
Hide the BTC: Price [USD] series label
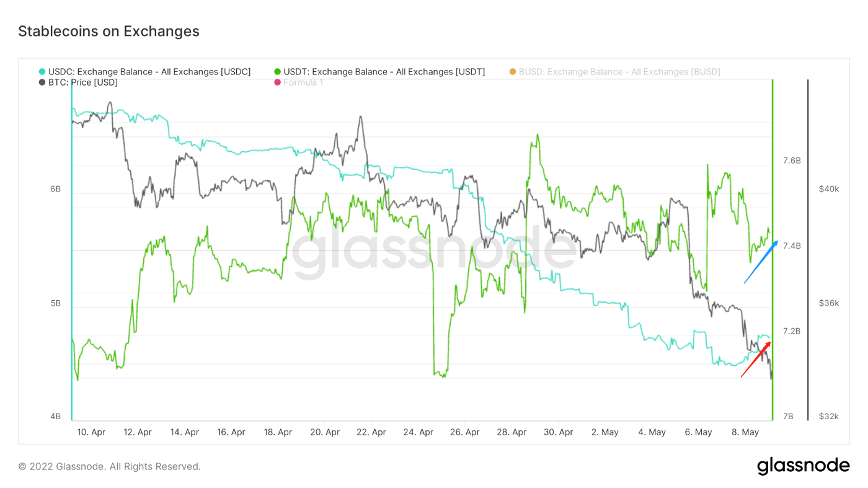point(82,82)
